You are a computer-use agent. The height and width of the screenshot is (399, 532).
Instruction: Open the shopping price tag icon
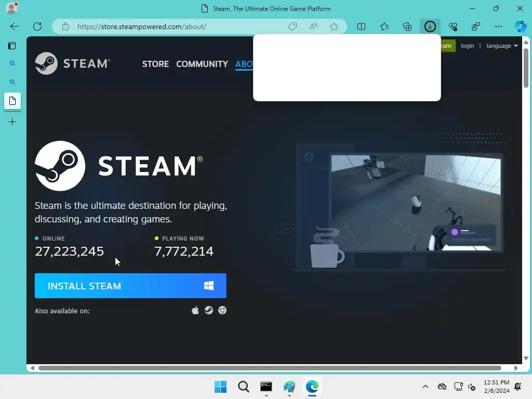click(292, 26)
